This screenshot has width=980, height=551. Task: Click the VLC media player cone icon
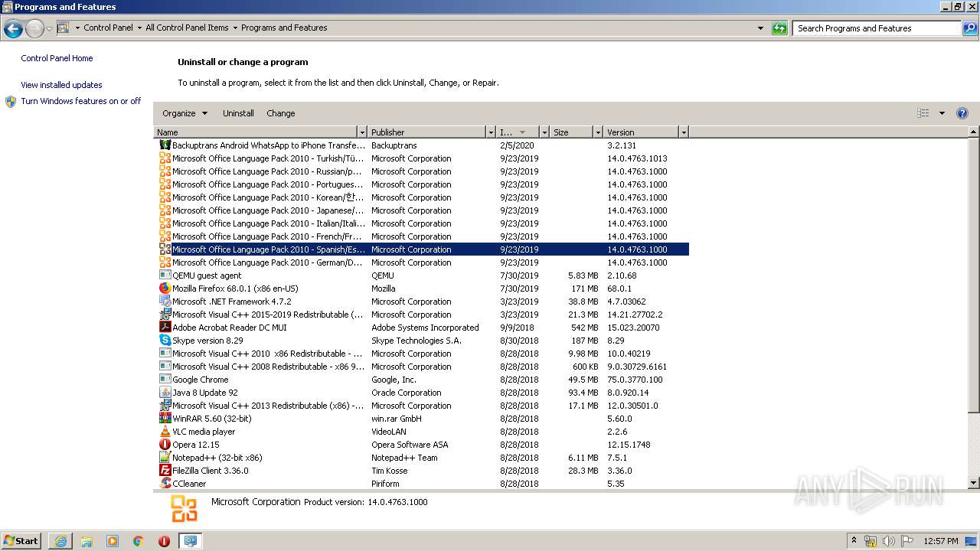(165, 432)
